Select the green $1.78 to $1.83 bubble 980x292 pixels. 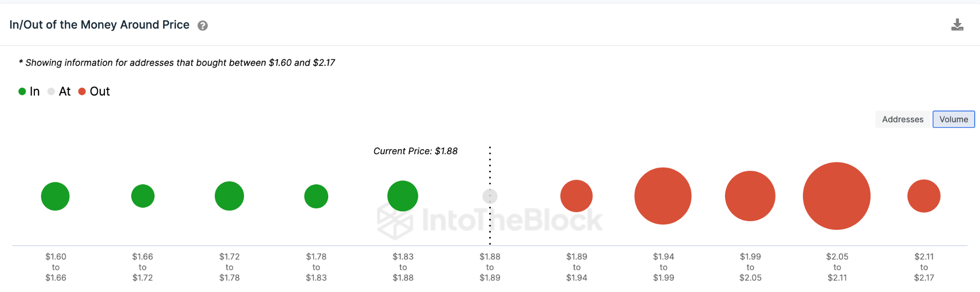(x=316, y=196)
